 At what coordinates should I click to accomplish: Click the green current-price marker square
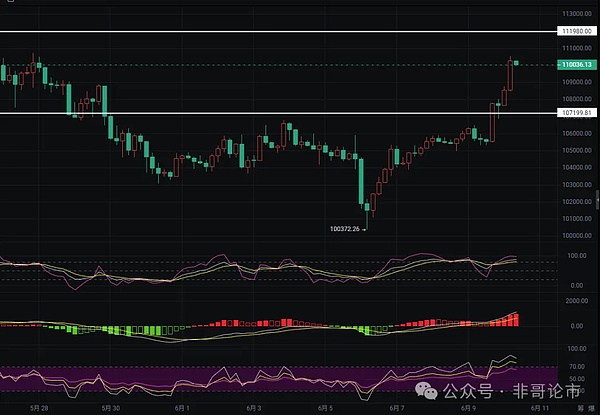[516, 63]
